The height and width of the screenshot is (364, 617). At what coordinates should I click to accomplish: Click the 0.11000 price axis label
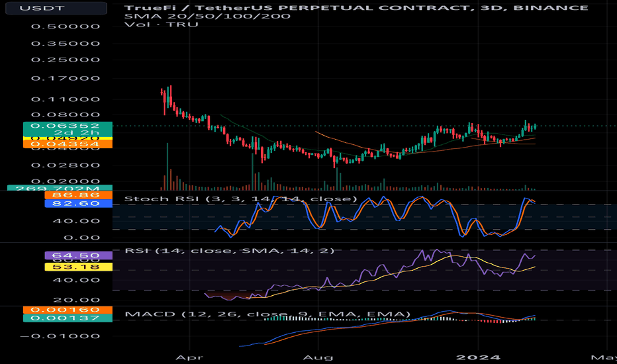(66, 99)
